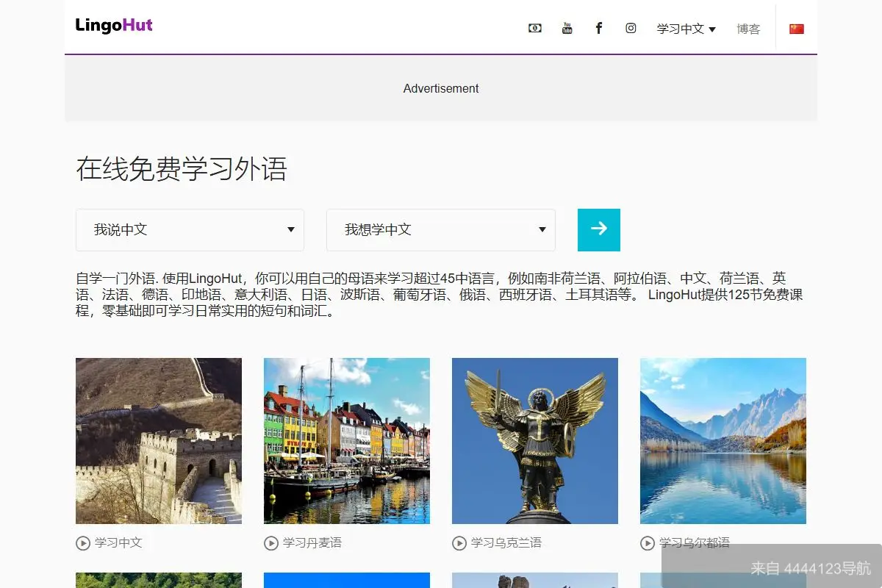Click the teal arrow start button
The height and width of the screenshot is (588, 882).
point(598,229)
